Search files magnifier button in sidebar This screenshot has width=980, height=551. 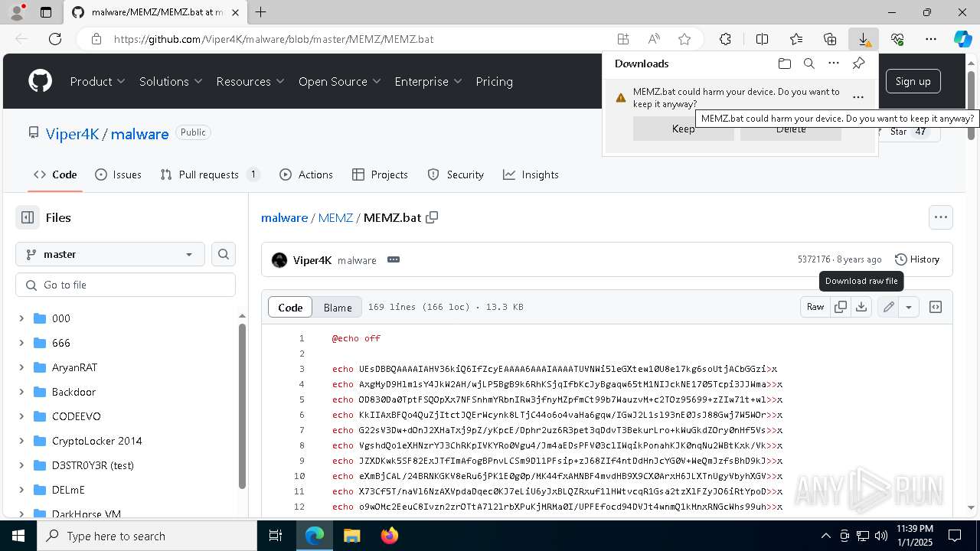224,254
